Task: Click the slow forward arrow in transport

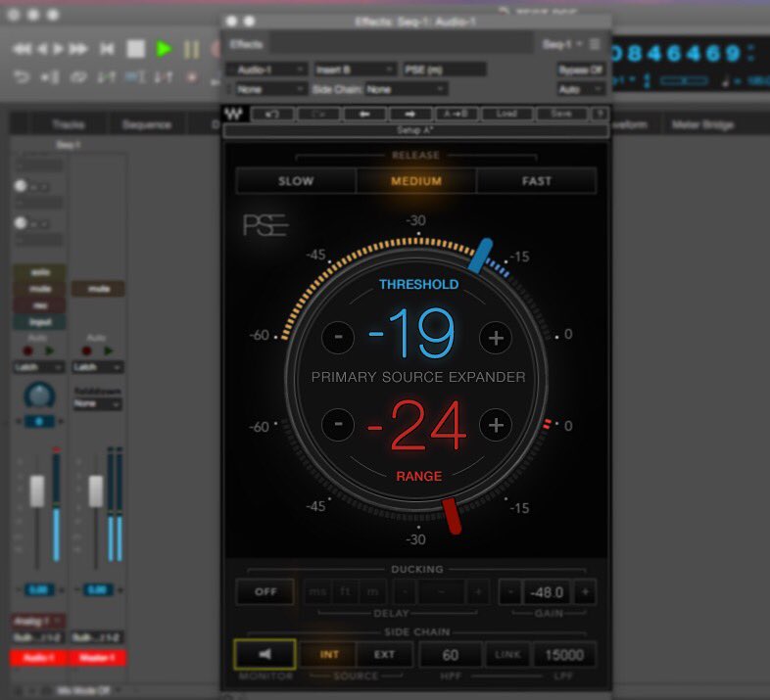Action: 58,49
